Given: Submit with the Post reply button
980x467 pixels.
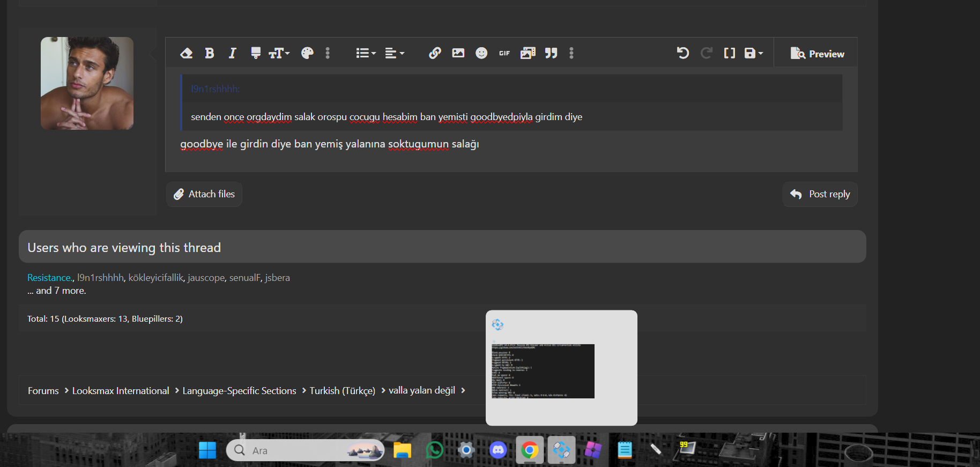Looking at the screenshot, I should pyautogui.click(x=820, y=194).
